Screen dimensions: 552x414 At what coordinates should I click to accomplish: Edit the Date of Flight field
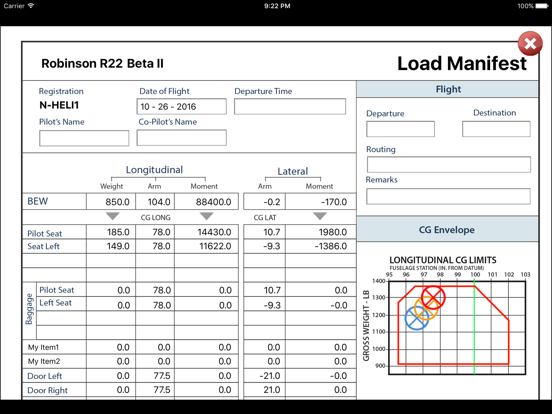[x=181, y=106]
